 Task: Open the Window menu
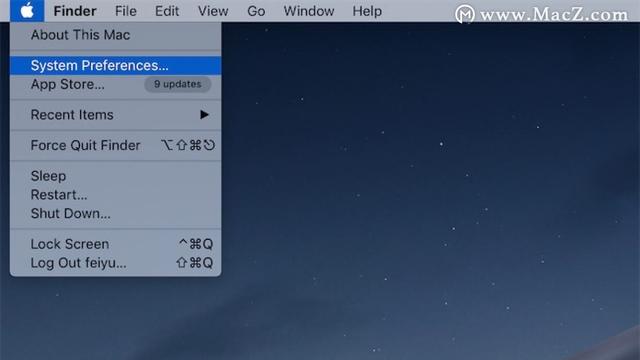[x=309, y=11]
